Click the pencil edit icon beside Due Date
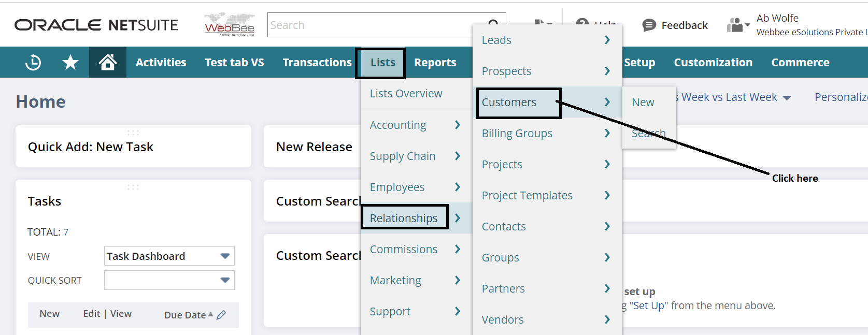The width and height of the screenshot is (868, 335). 221,315
